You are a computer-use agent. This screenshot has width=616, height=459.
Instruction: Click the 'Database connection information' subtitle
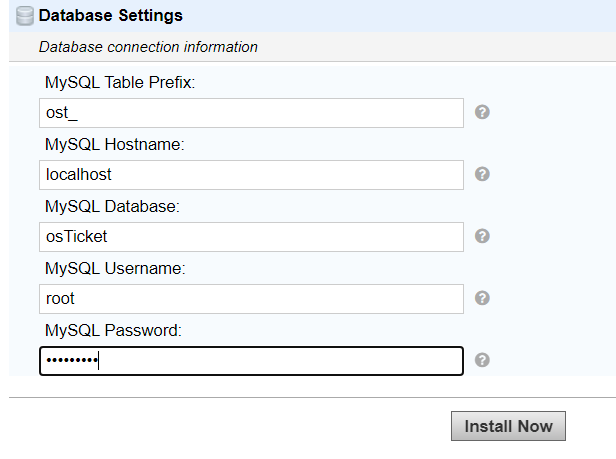[x=148, y=47]
